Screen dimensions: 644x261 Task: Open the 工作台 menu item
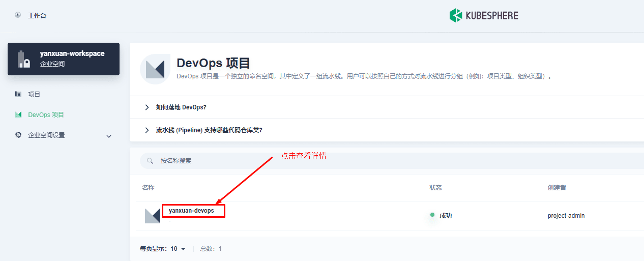click(x=37, y=16)
